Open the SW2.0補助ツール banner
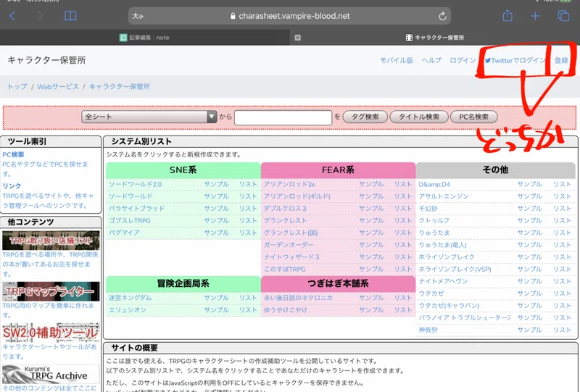Screen dimensions: 580x392 point(51,333)
